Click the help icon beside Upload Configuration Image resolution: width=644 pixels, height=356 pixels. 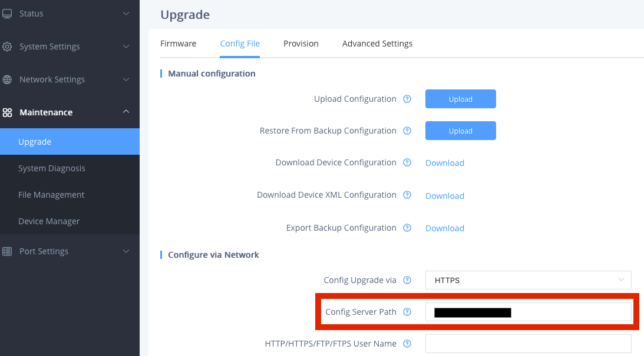coord(407,99)
